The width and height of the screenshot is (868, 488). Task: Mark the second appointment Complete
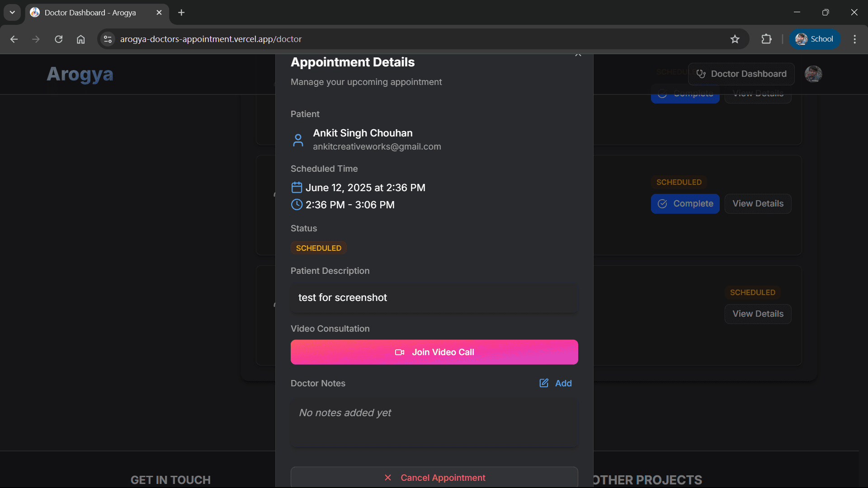[x=685, y=204]
